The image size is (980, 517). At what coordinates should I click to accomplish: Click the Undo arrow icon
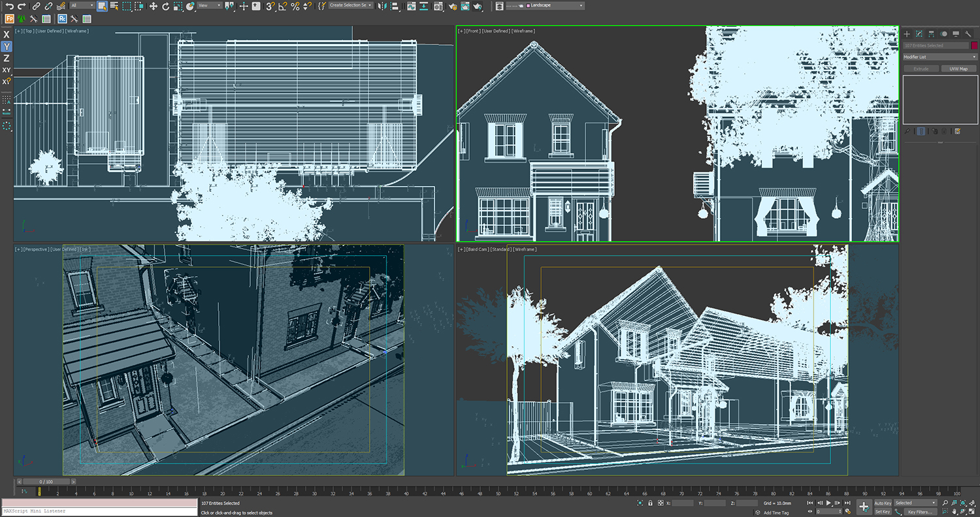[x=9, y=6]
